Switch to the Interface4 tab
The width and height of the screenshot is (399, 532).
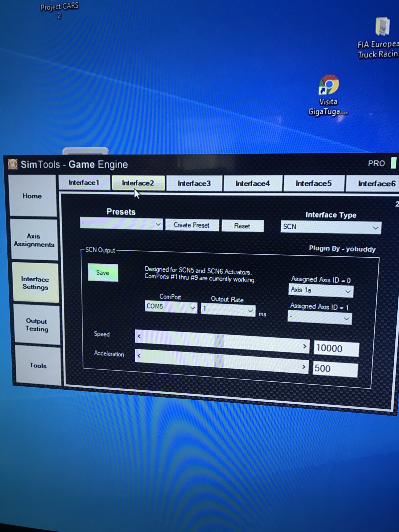pyautogui.click(x=253, y=184)
